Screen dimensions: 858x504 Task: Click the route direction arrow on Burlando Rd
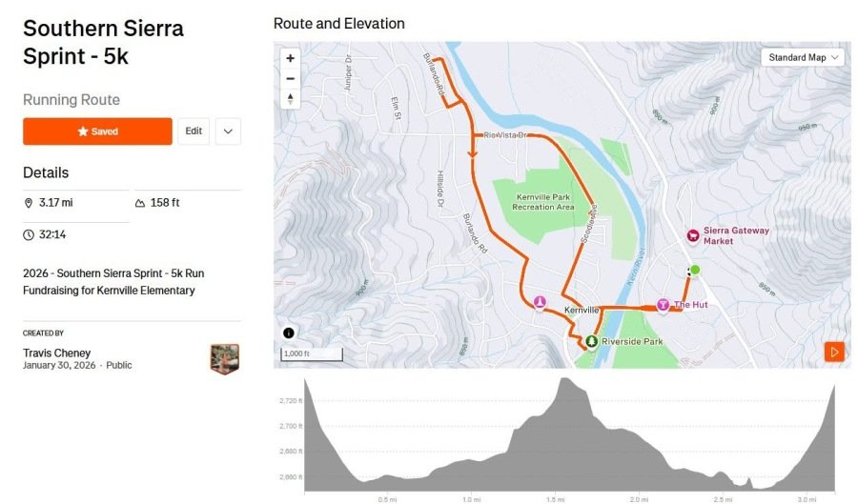click(x=473, y=152)
